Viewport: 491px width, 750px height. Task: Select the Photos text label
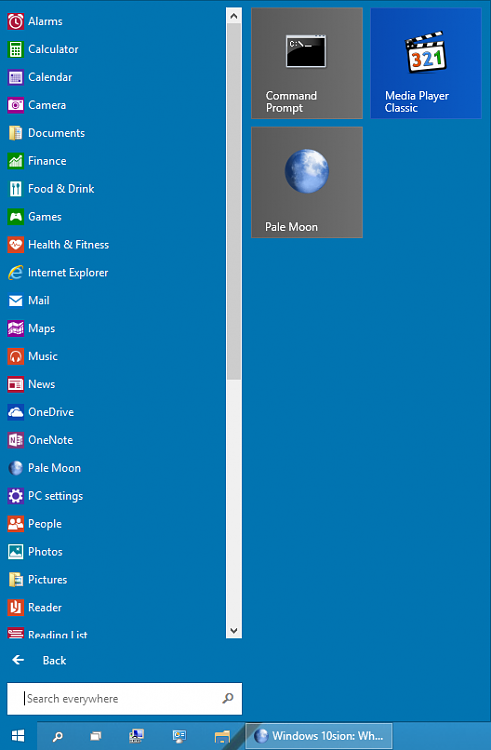click(x=45, y=551)
